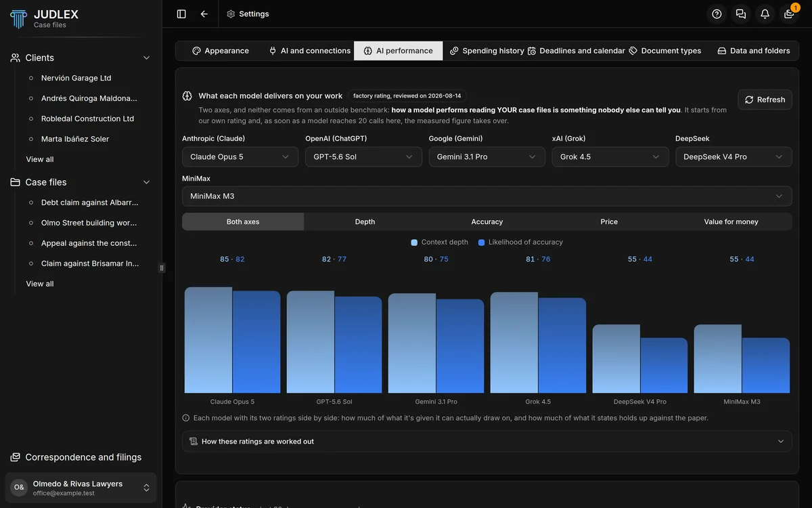Image resolution: width=812 pixels, height=508 pixels.
Task: Open the chat messages icon
Action: [x=741, y=14]
